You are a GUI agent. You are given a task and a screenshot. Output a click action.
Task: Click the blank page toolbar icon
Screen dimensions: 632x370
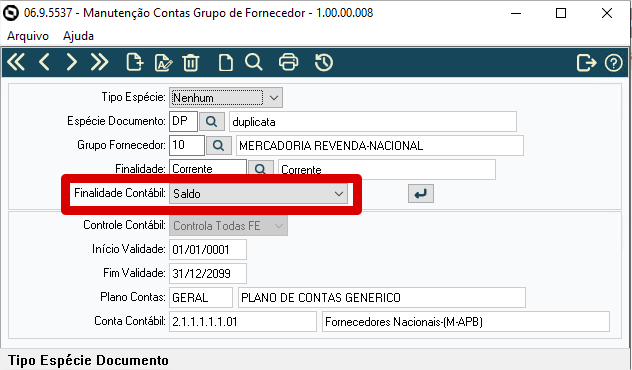coord(225,63)
